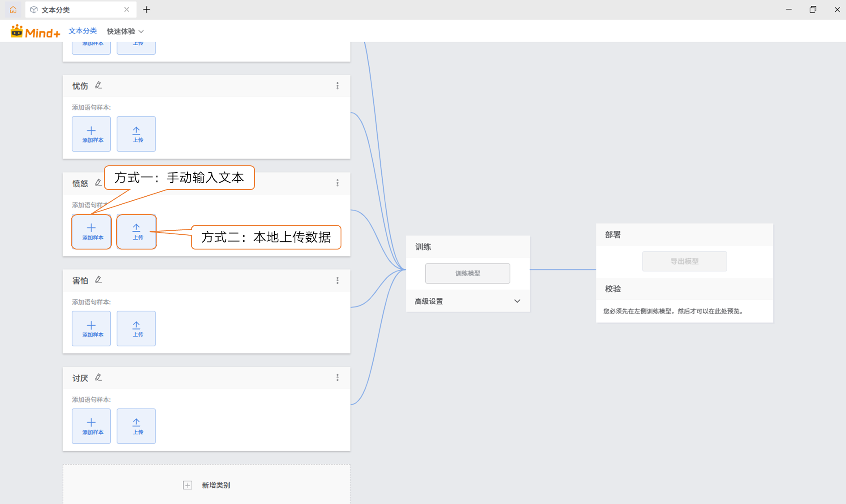Image resolution: width=846 pixels, height=504 pixels.
Task: Close the 文本分类 tab
Action: point(126,9)
